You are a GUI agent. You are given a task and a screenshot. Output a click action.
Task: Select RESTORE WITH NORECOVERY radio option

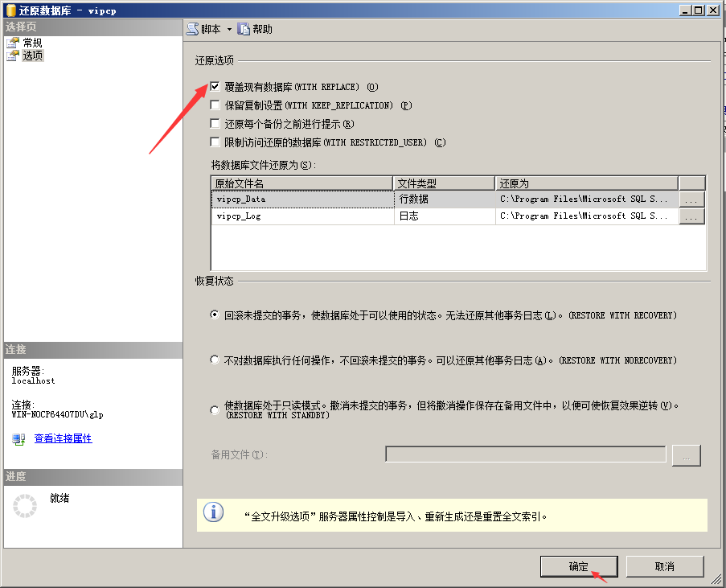click(x=215, y=360)
